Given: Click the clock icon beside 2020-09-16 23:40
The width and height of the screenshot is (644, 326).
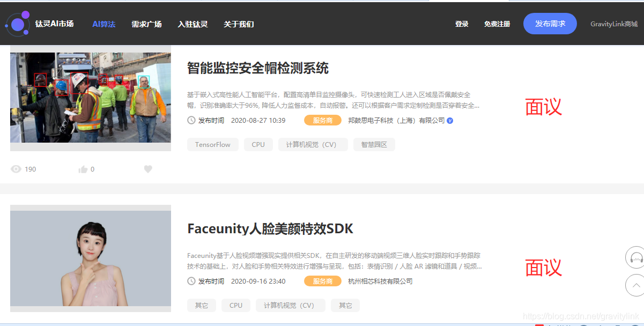Looking at the screenshot, I should 191,281.
